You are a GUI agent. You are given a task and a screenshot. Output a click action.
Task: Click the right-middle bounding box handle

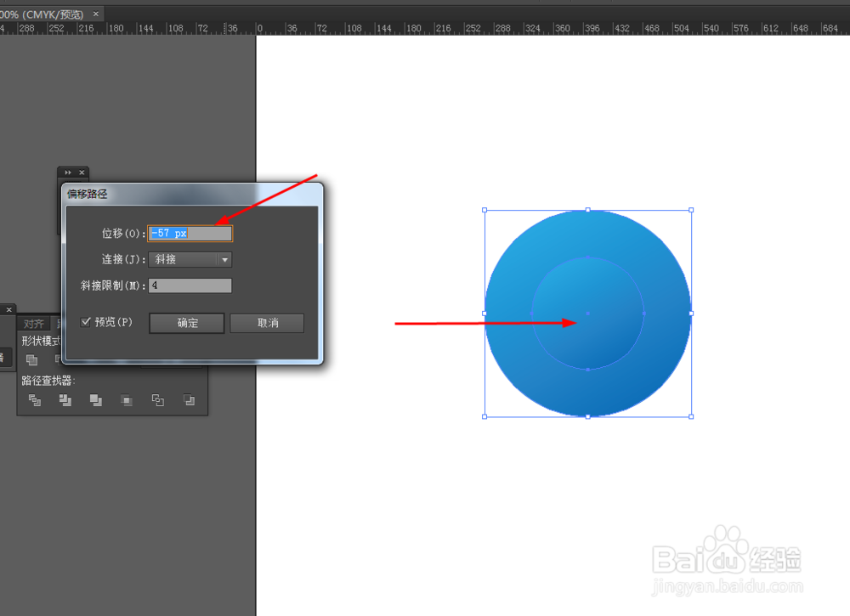coord(691,314)
